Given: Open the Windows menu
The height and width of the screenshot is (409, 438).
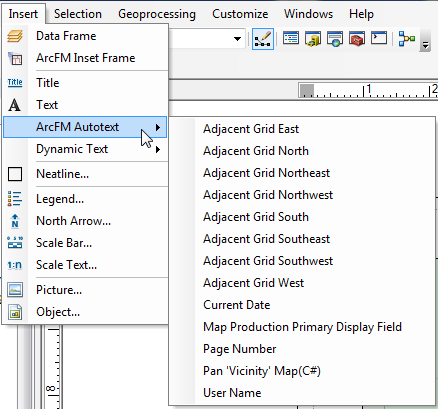Looking at the screenshot, I should [308, 14].
